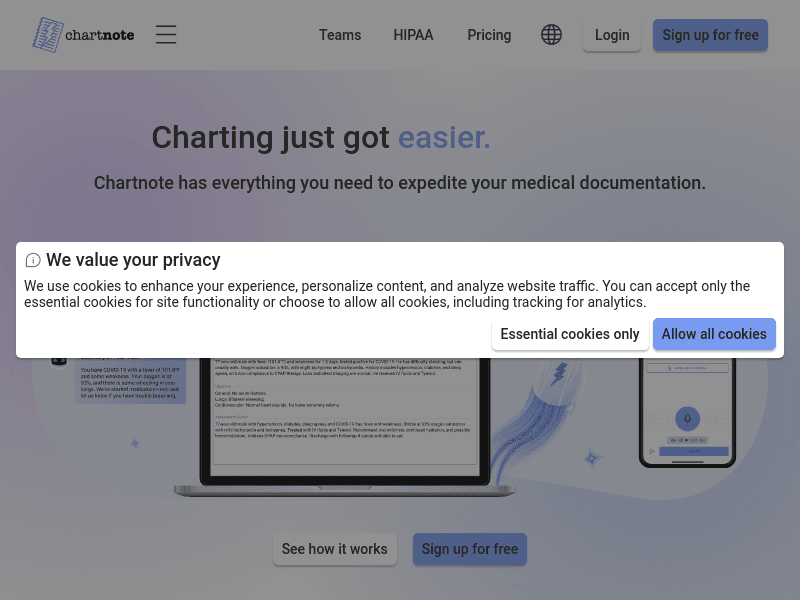This screenshot has width=800, height=600.
Task: Accept essential cookies only
Action: [x=570, y=334]
